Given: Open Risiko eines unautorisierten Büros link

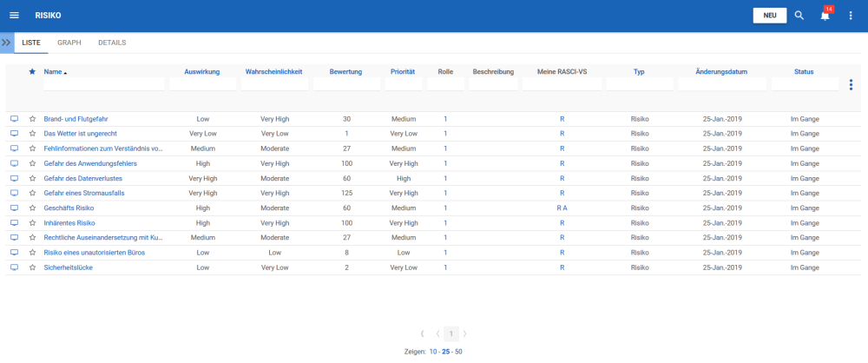Looking at the screenshot, I should point(94,253).
